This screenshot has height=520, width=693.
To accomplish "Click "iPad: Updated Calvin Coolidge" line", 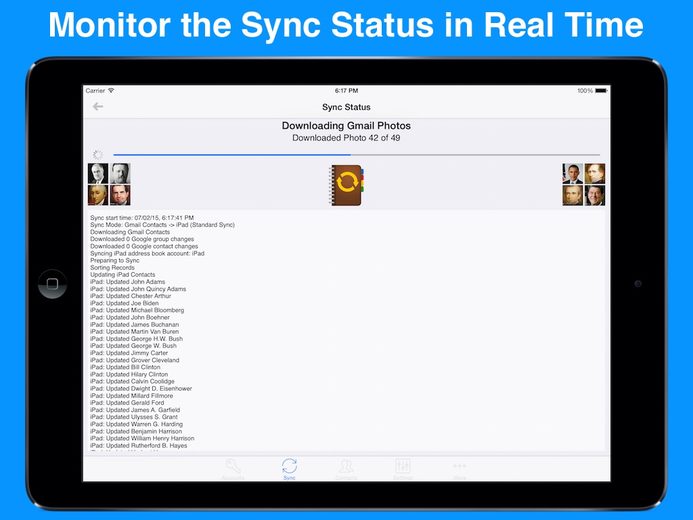I will 132,381.
